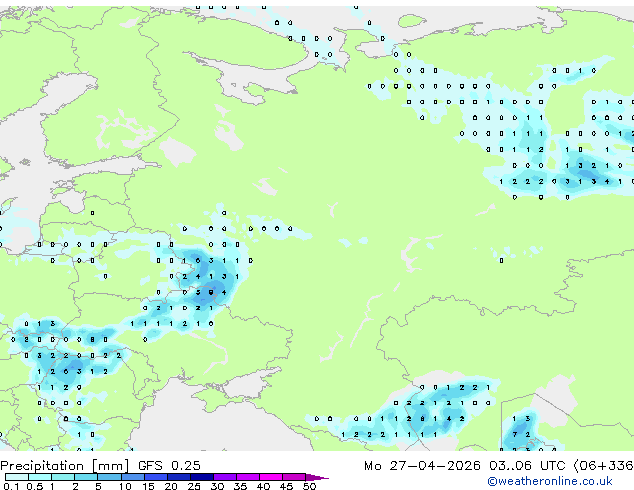Viewport: 634px width, 490px height.
Task: Pick the 15–20 mm legend swatch
Action: (x=156, y=477)
